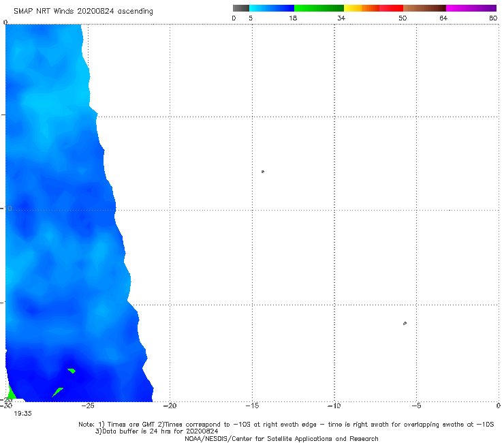Click the bottom longitude axis label "-10"
504x443 pixels.
tap(334, 406)
